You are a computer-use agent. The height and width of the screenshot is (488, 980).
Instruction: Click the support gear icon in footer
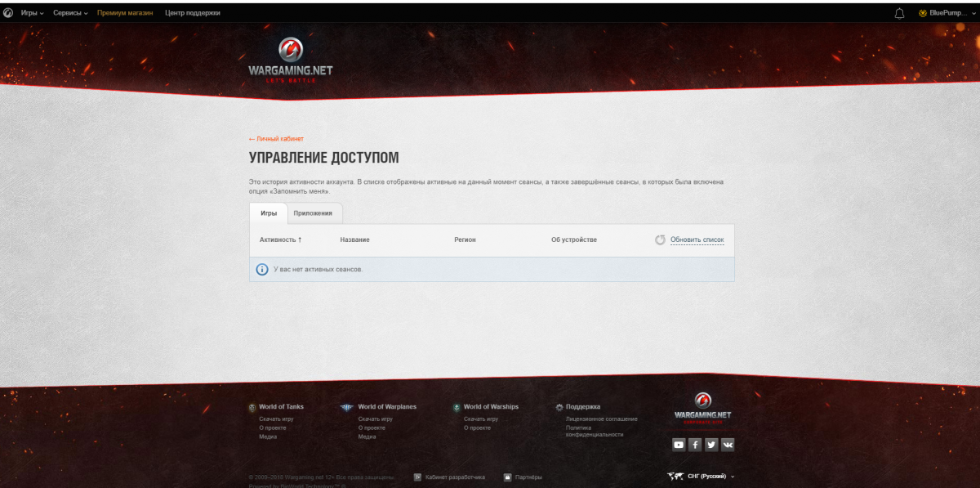559,407
